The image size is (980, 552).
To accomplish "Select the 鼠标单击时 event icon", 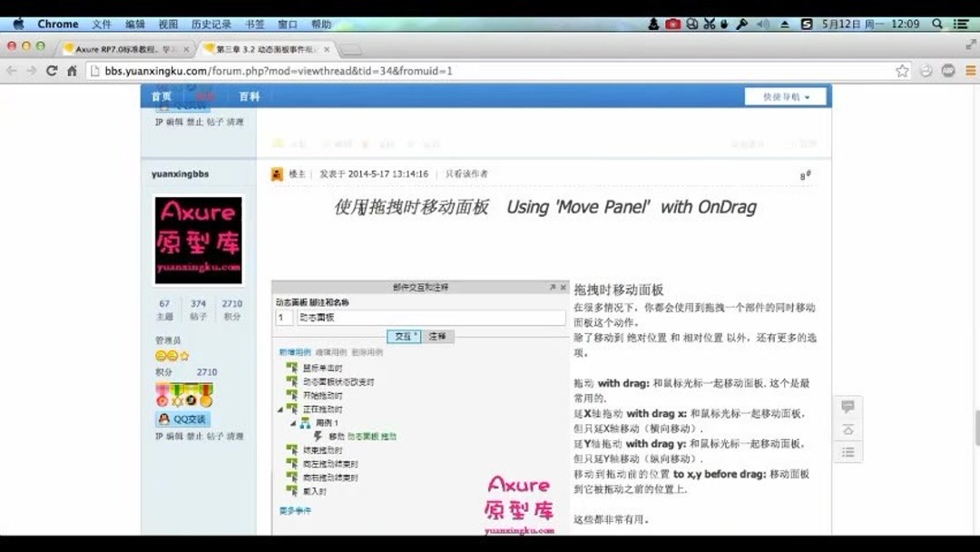I will [292, 369].
